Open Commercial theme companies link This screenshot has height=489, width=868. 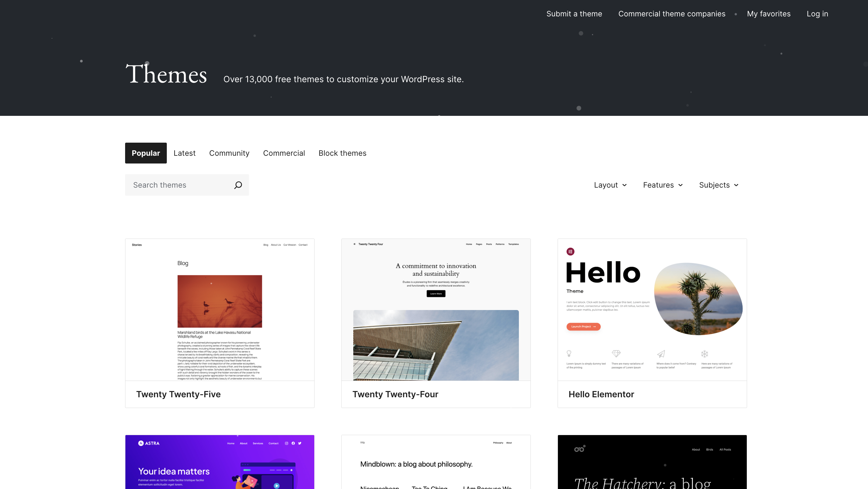(x=672, y=14)
